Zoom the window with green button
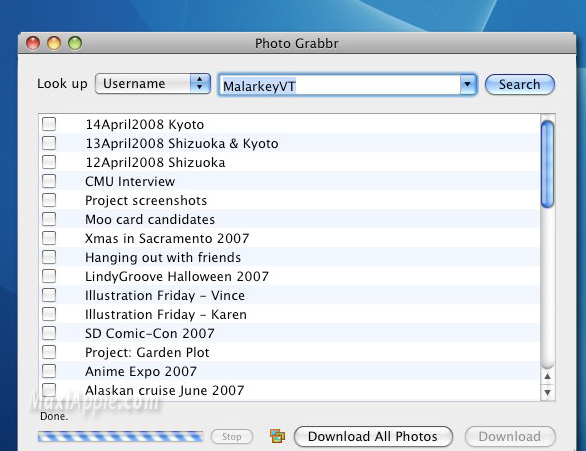This screenshot has width=586, height=451. point(75,43)
